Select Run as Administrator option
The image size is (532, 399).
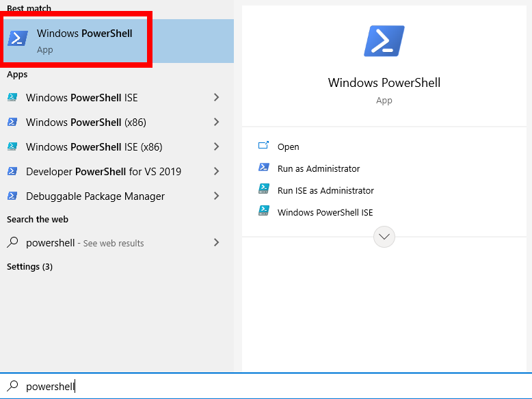318,168
